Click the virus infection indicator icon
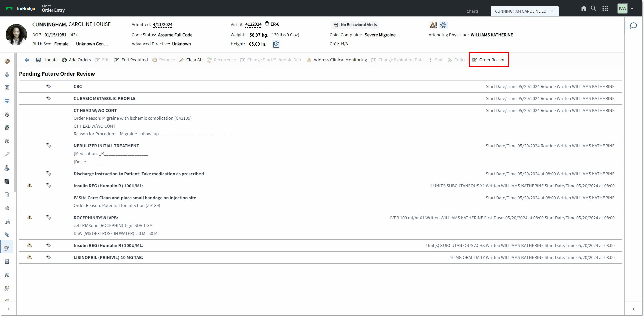Viewport: 644px width, 317px height. [x=443, y=25]
